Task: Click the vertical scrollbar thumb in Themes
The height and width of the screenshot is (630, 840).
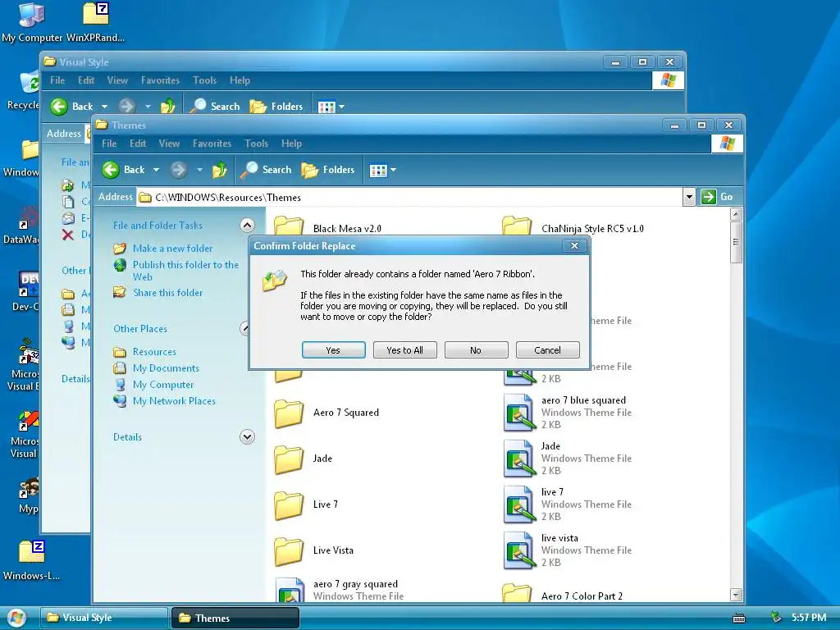Action: 736,242
